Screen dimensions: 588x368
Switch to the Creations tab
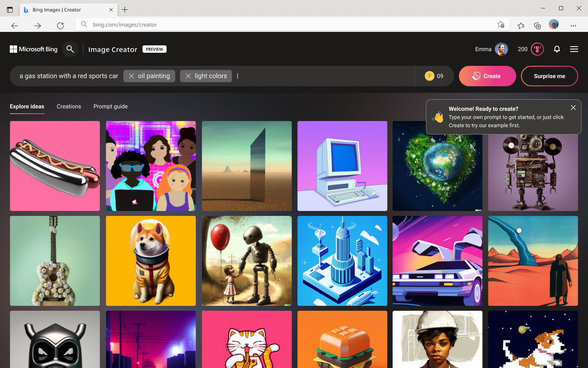click(69, 106)
